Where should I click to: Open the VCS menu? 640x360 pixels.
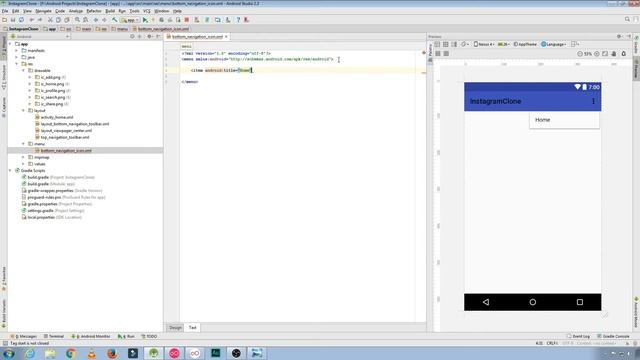(x=147, y=11)
